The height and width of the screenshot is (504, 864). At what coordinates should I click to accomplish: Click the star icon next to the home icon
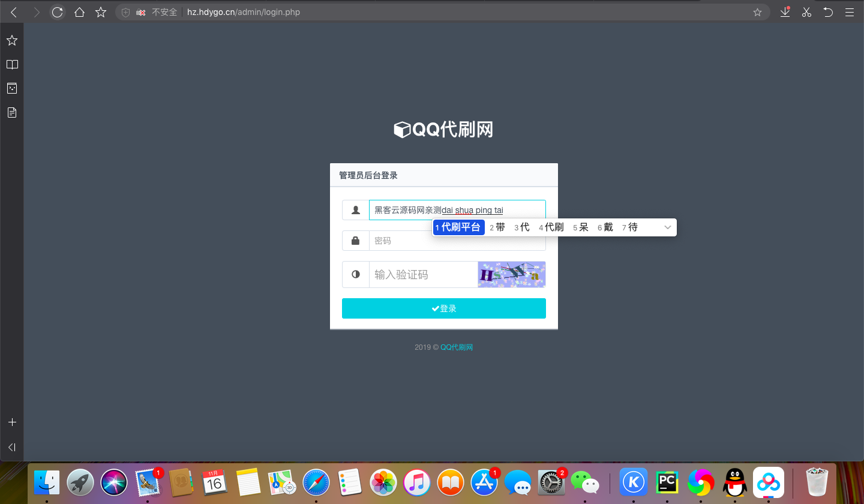(101, 12)
